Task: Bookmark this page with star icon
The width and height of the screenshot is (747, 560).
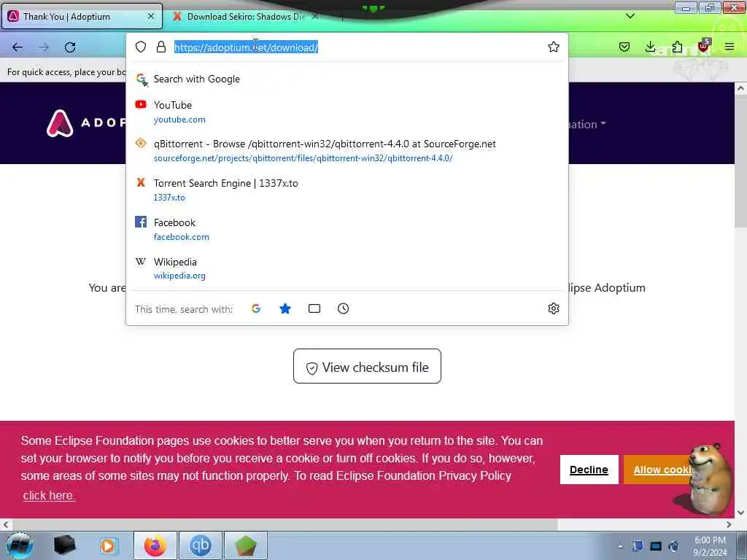Action: click(553, 47)
